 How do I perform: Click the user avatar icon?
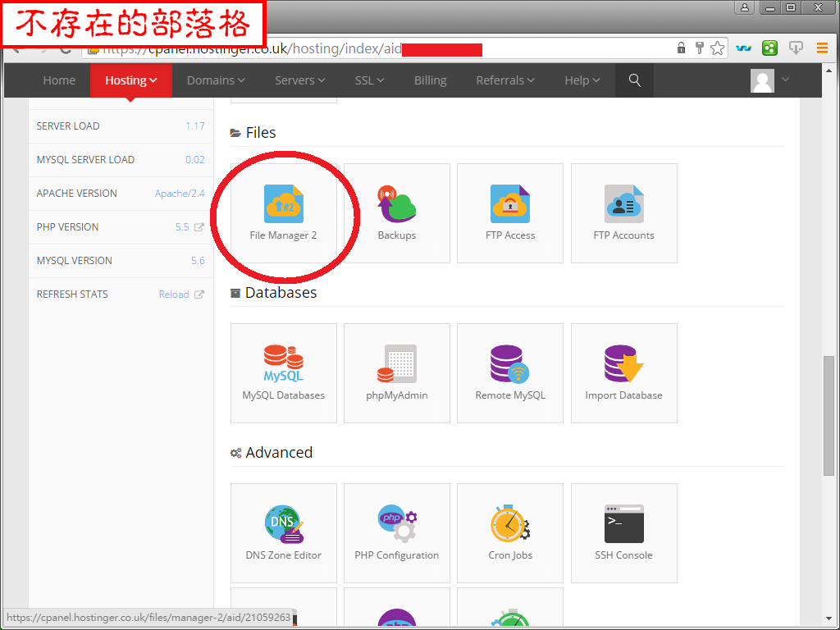point(762,80)
